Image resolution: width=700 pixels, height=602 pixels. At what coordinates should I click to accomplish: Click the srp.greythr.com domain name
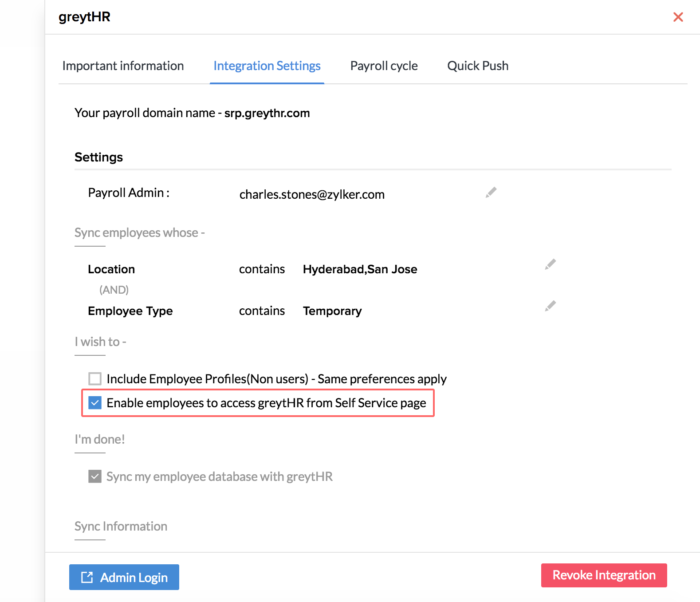[x=267, y=113]
